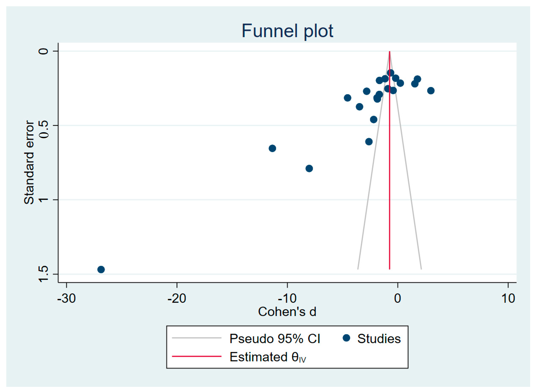
Task: Click the 1.5 tick label on y-axis
Action: point(44,274)
